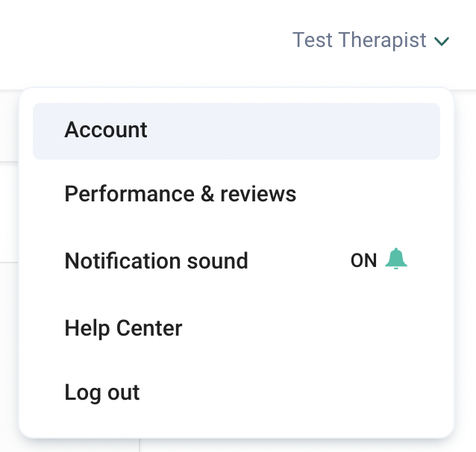476x452 pixels.
Task: Open the Account menu item
Action: point(106,130)
